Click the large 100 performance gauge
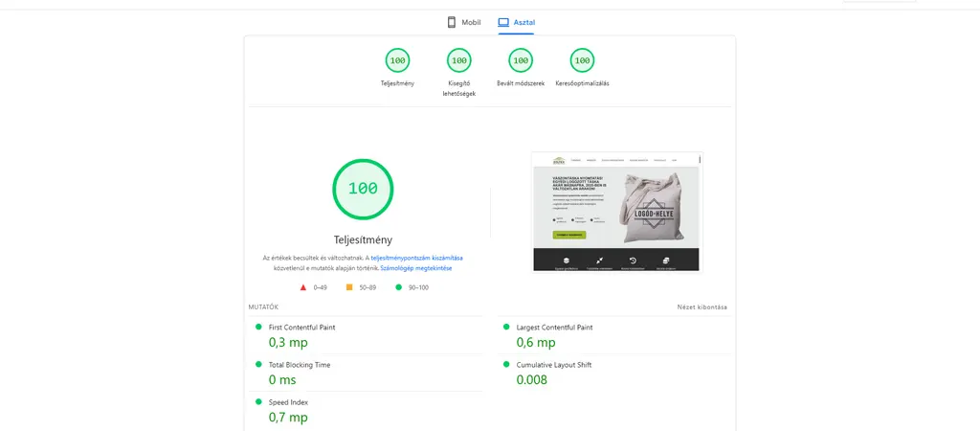 tap(363, 189)
